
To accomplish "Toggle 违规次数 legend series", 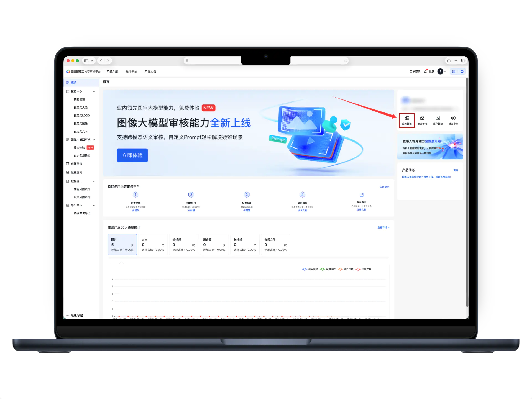I will point(364,269).
